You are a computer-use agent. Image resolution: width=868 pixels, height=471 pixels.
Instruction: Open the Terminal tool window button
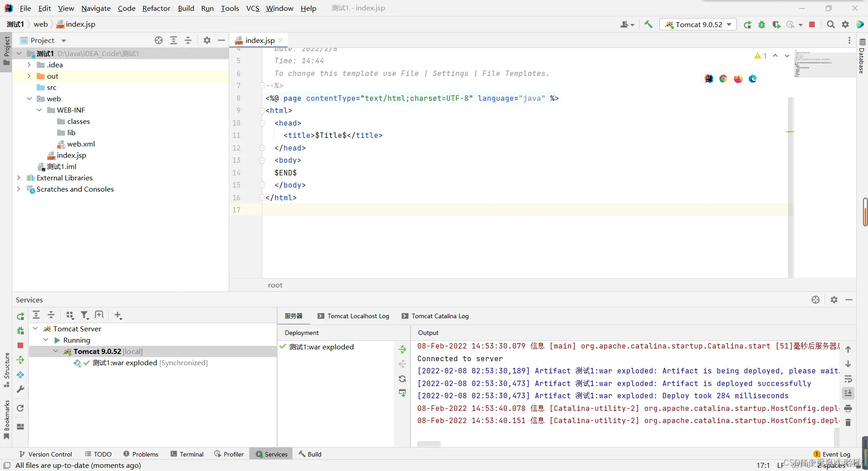point(187,454)
